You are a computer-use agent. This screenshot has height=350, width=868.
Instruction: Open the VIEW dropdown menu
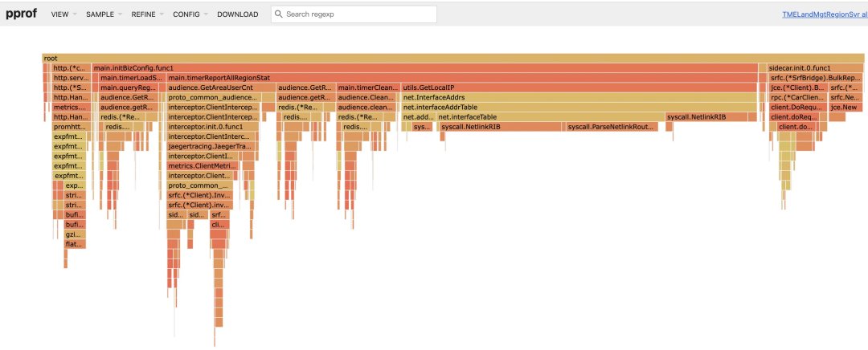pos(63,14)
